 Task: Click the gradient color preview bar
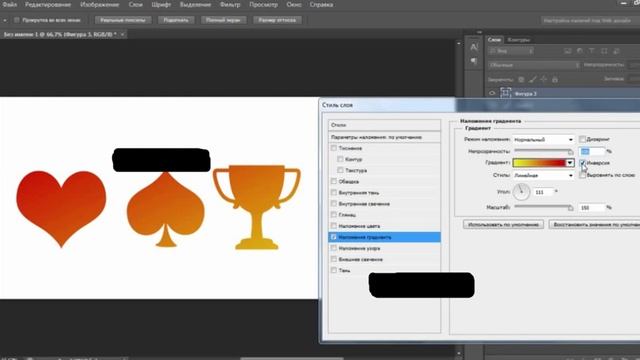click(539, 163)
